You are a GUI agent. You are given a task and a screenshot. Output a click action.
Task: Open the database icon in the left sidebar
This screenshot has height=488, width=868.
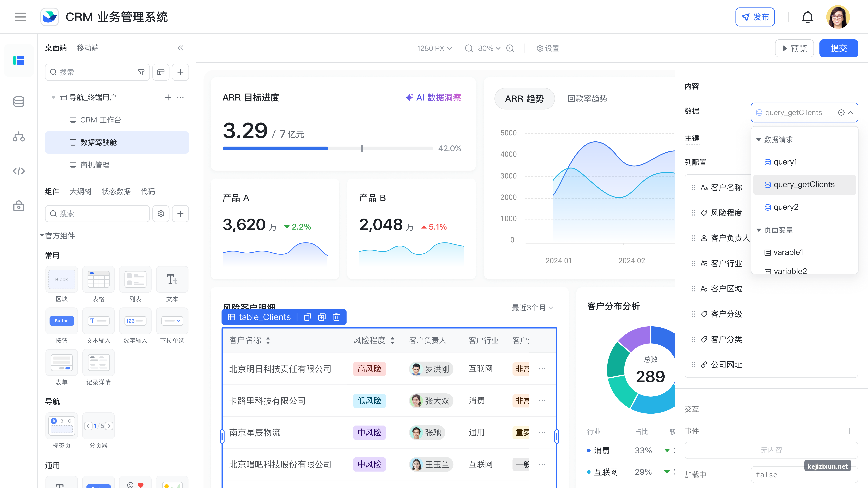19,101
